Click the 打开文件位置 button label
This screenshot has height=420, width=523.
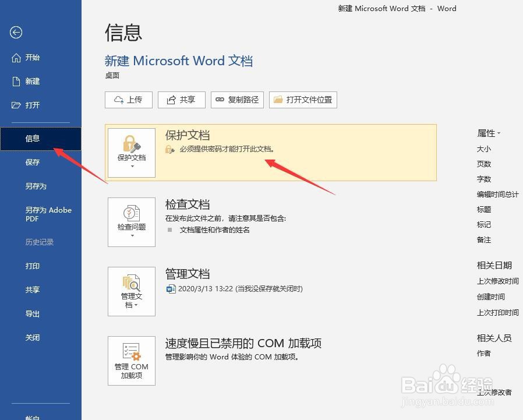tap(309, 100)
